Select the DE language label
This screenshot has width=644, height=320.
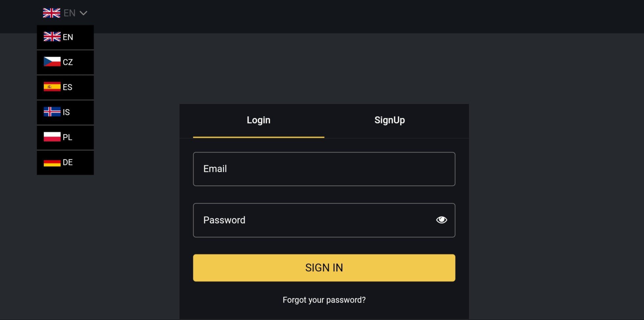[x=68, y=162]
